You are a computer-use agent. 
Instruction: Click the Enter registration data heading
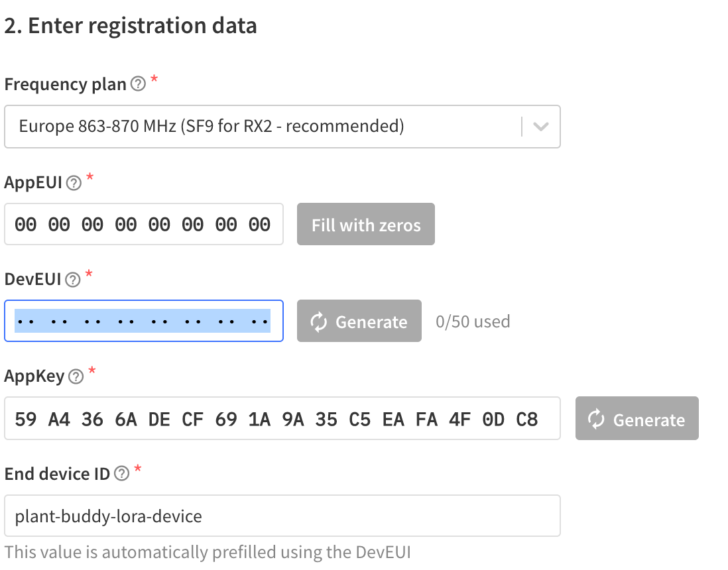point(131,25)
